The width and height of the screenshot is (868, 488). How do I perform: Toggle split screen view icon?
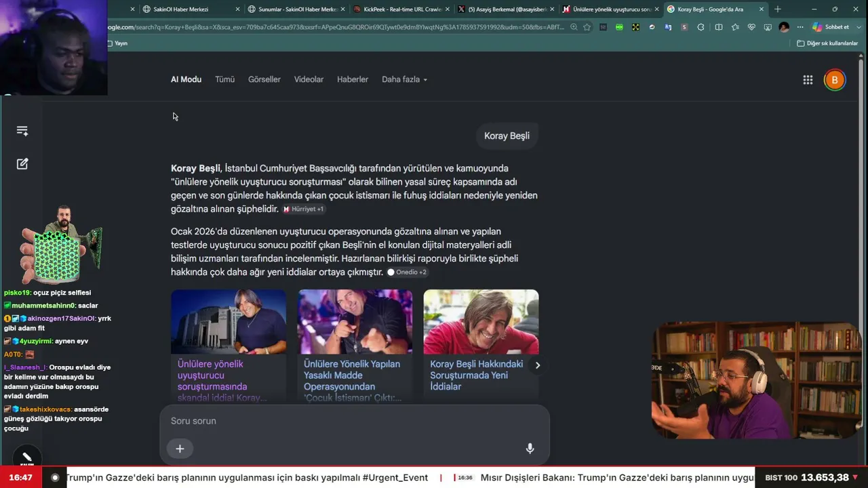(x=719, y=27)
